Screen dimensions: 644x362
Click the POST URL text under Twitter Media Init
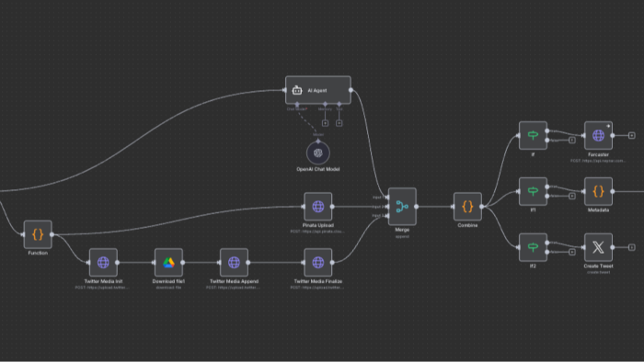tap(102, 288)
